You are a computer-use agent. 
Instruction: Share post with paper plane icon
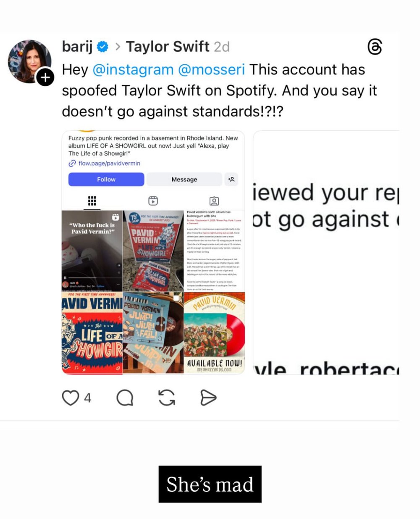click(208, 398)
